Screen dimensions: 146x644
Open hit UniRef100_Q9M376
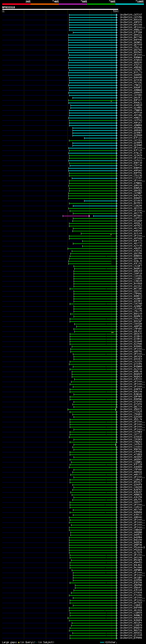131,186
